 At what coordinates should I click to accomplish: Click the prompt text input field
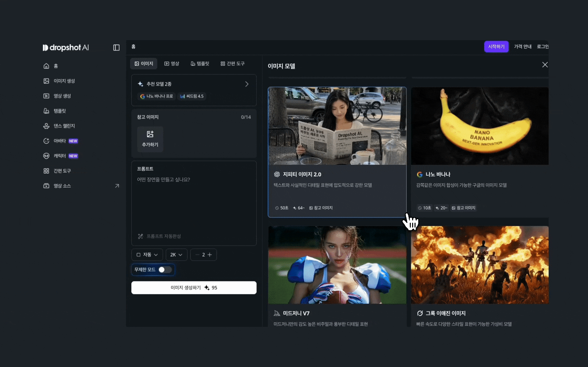[x=194, y=203]
